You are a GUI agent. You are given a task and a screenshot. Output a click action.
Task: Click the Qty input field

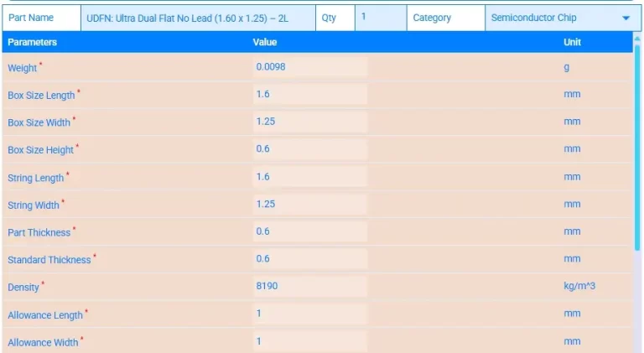(379, 18)
